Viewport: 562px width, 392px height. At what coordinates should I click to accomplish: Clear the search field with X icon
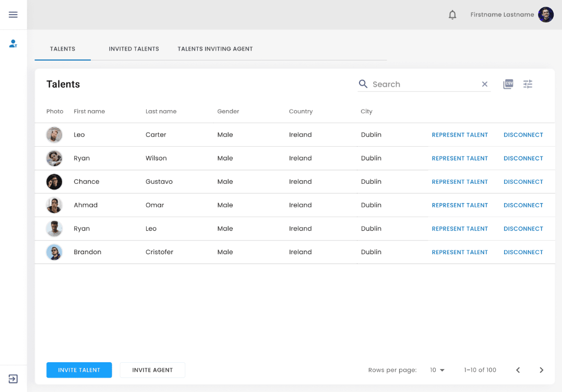point(484,84)
